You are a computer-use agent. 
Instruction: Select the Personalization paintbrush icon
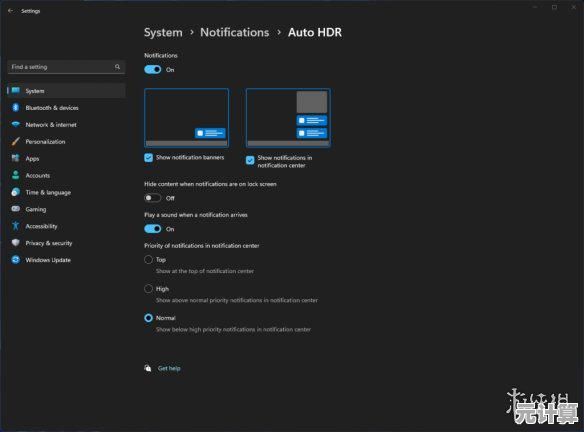point(15,142)
